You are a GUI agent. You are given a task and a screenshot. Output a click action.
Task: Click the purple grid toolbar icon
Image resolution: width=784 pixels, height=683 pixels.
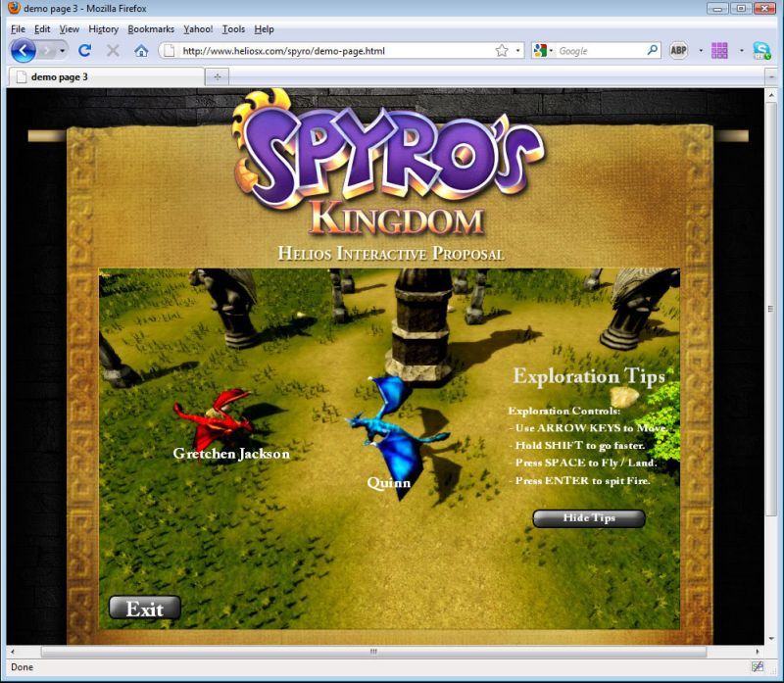719,50
